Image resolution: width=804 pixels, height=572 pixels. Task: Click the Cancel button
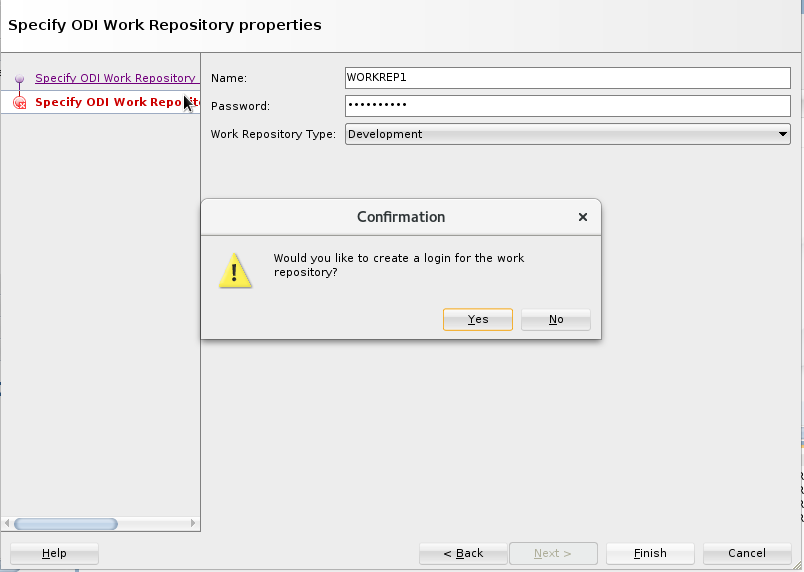click(747, 554)
